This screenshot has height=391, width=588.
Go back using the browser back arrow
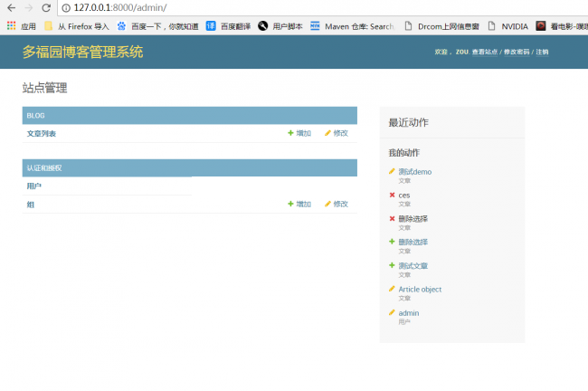(x=12, y=7)
